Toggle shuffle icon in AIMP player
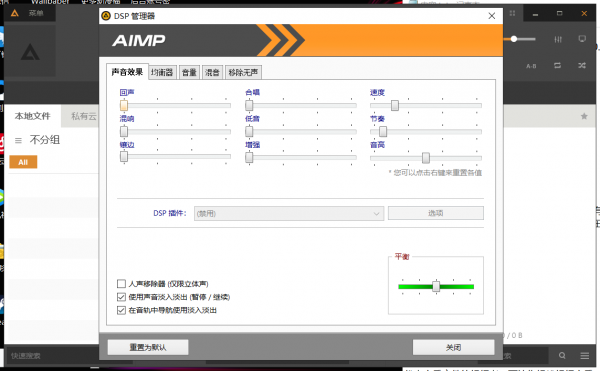Screen dimensions: 600x371 pyautogui.click(x=582, y=65)
